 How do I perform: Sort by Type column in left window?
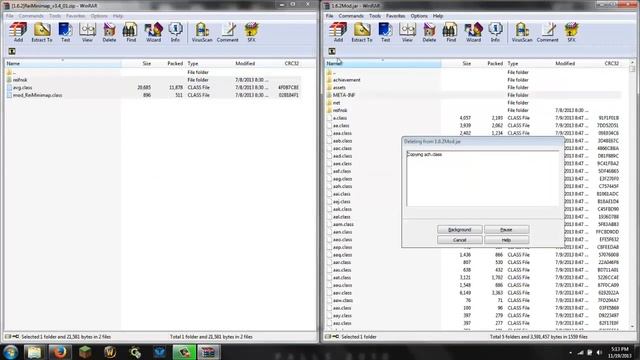coord(209,64)
